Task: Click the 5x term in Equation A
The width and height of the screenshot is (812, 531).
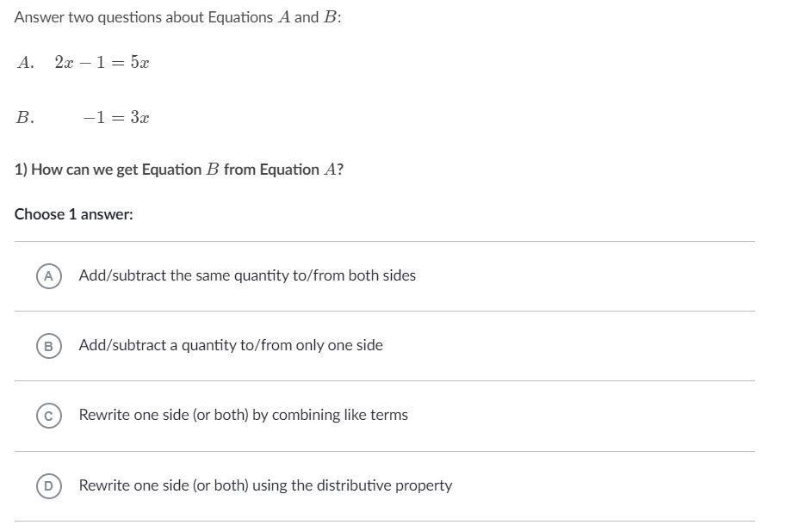Action: [x=140, y=63]
